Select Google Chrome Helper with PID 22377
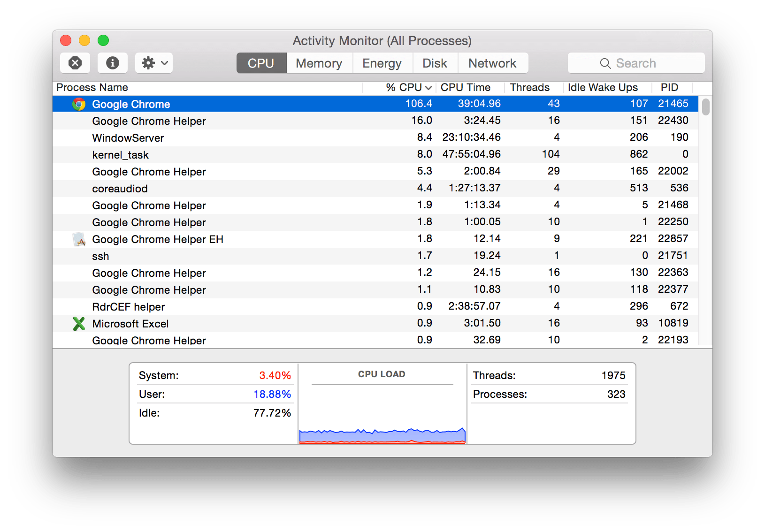Image resolution: width=765 pixels, height=532 pixels. [149, 290]
